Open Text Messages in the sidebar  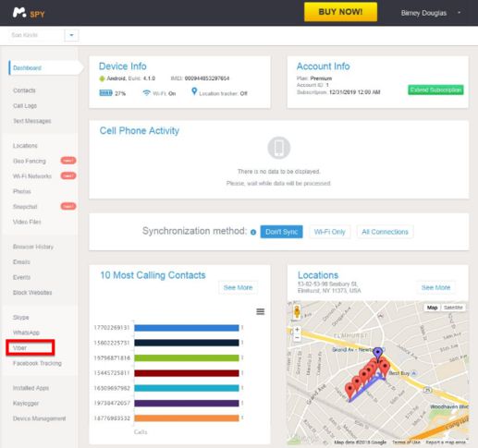pos(32,121)
